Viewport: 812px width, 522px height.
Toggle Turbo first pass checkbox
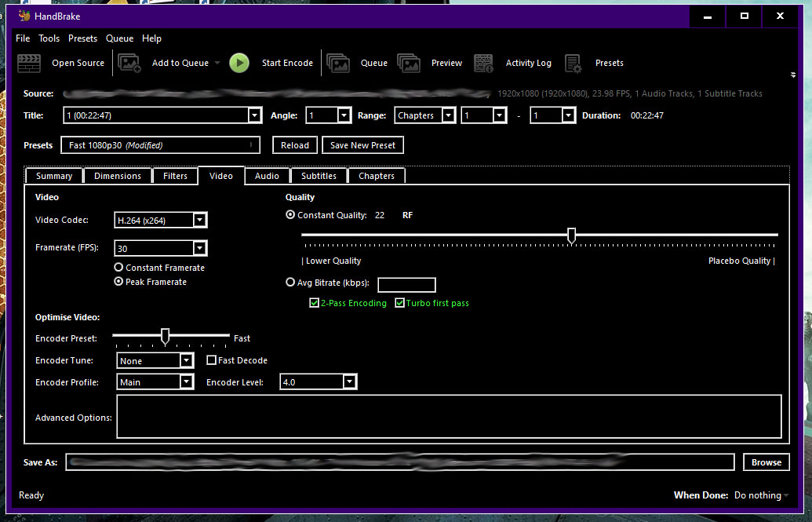click(x=399, y=303)
